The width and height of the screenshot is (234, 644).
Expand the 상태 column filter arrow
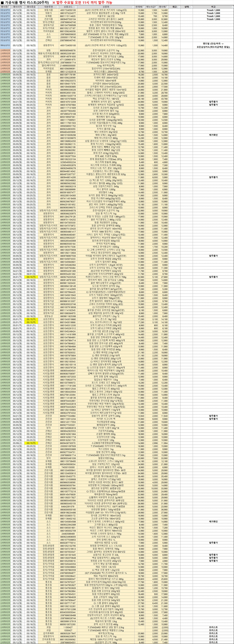point(192,7)
